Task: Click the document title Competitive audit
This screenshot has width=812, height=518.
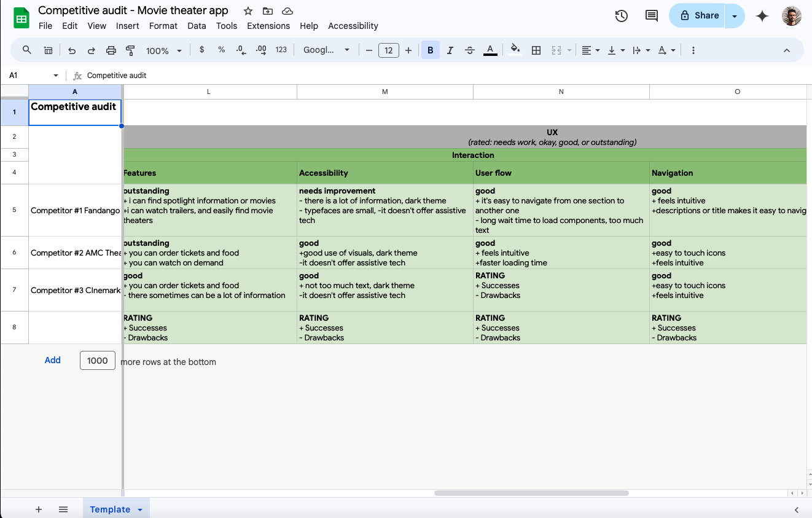Action: (133, 10)
